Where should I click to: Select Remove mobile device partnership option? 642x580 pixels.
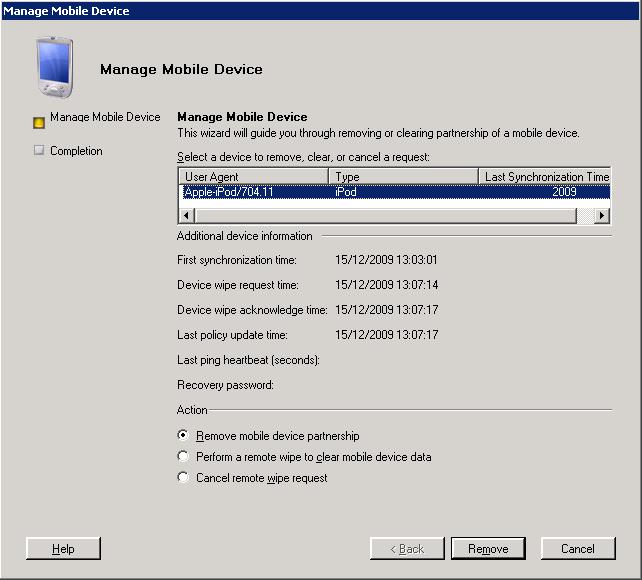tap(183, 436)
